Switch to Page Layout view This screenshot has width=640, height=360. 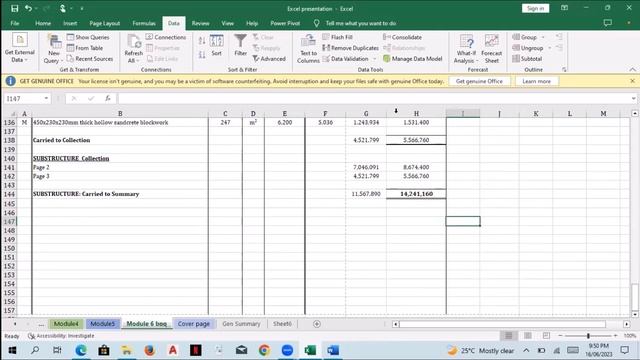[x=528, y=336]
